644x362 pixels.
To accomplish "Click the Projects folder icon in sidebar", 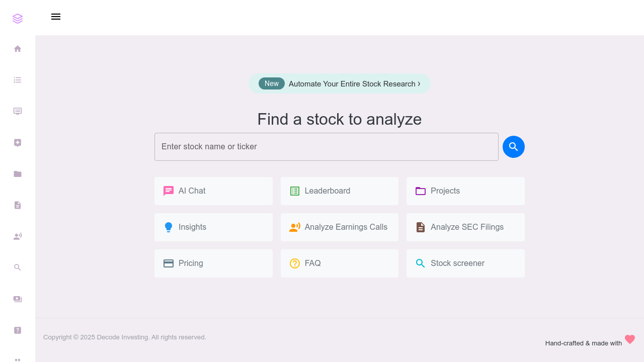I will (x=18, y=173).
